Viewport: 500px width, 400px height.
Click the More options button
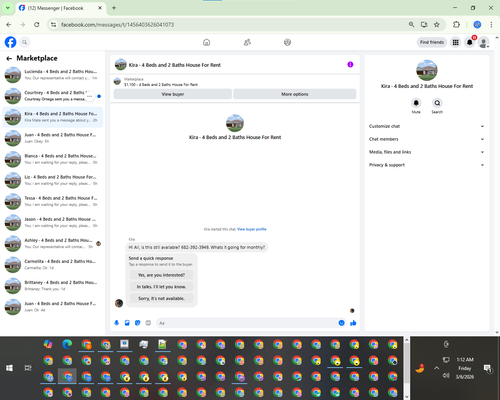[295, 94]
